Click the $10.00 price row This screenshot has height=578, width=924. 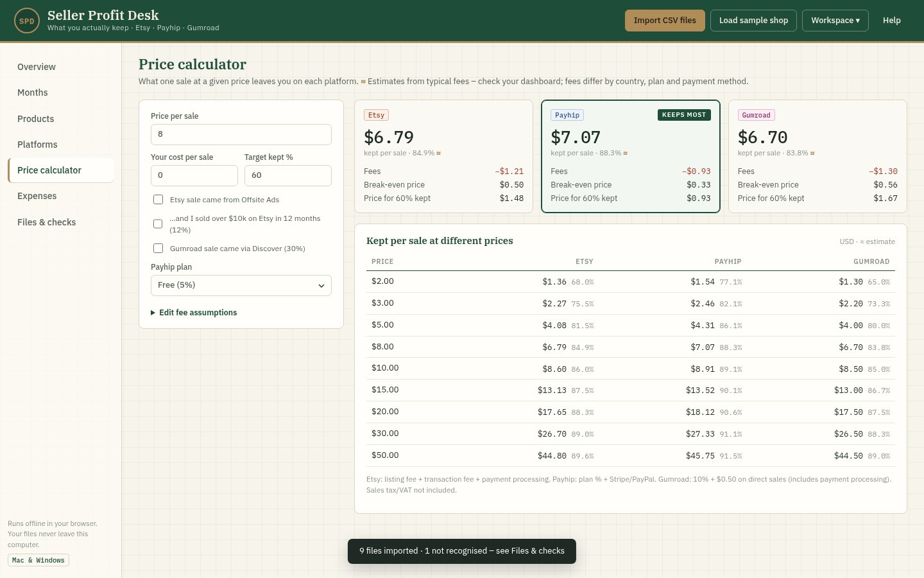tap(631, 369)
